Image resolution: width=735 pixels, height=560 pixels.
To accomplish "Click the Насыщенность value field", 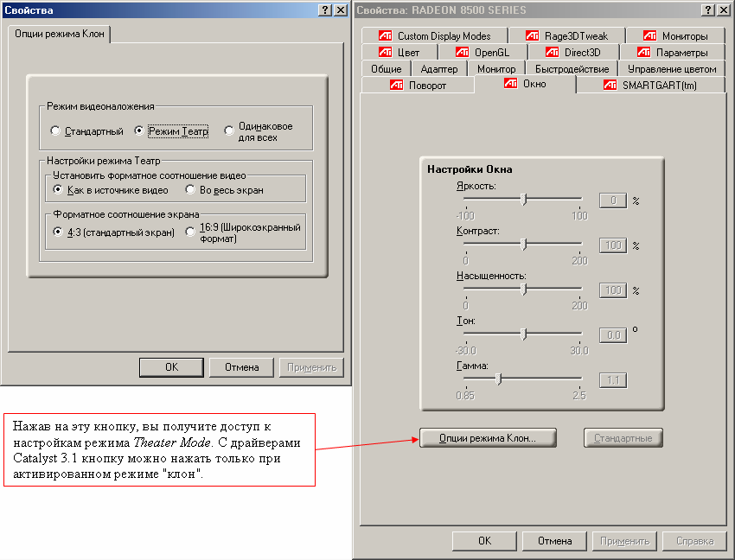I will click(x=613, y=290).
